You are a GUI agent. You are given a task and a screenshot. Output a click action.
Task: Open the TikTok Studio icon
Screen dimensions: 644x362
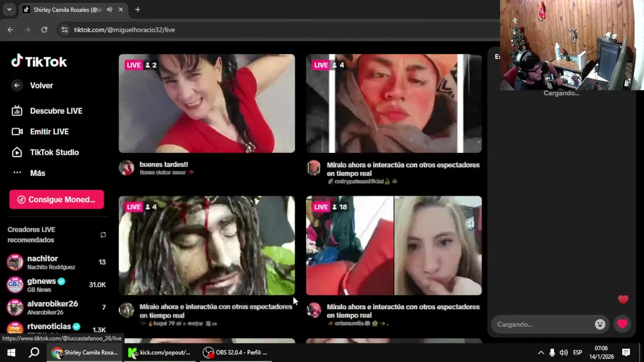pyautogui.click(x=17, y=152)
